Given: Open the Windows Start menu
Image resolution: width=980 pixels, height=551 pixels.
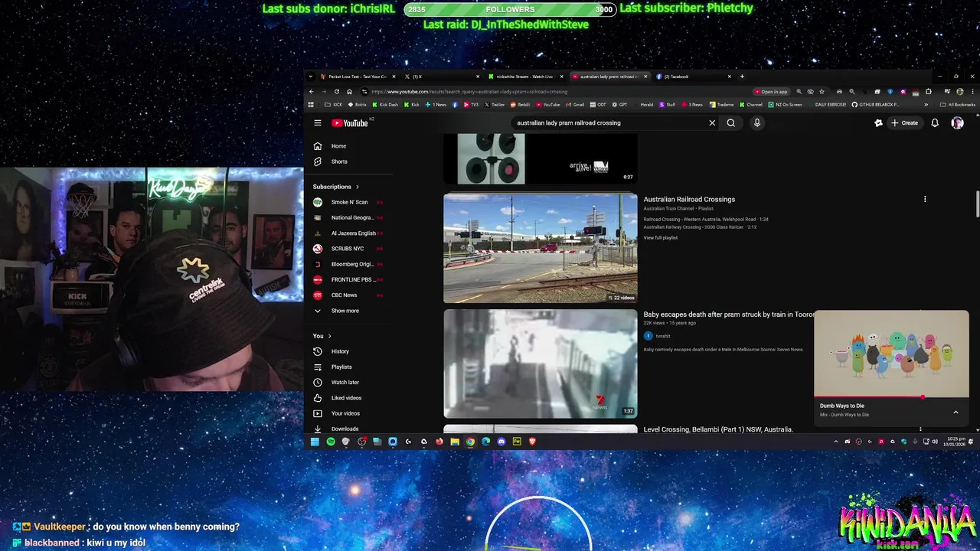Looking at the screenshot, I should (315, 442).
